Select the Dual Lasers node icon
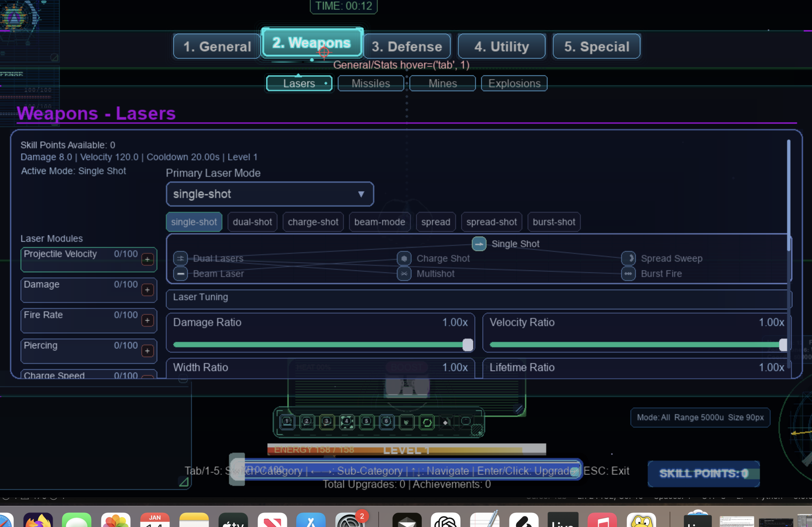812x527 pixels. pyautogui.click(x=181, y=258)
